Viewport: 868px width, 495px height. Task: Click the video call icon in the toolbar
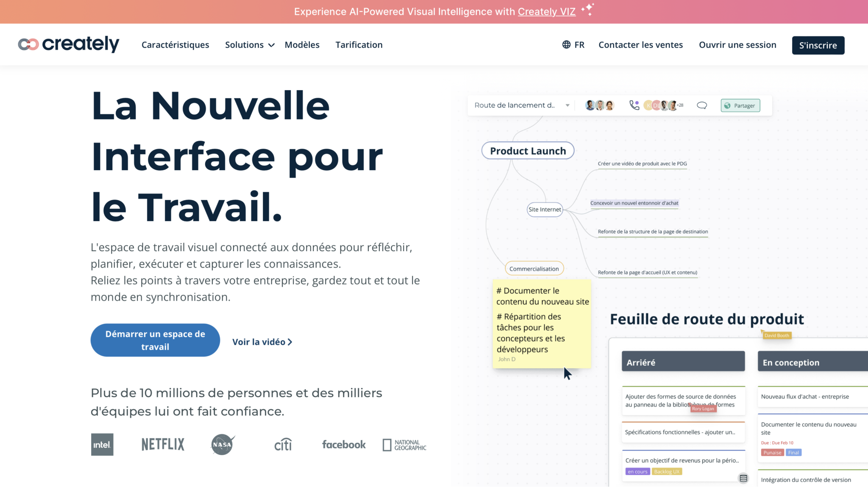[633, 105]
